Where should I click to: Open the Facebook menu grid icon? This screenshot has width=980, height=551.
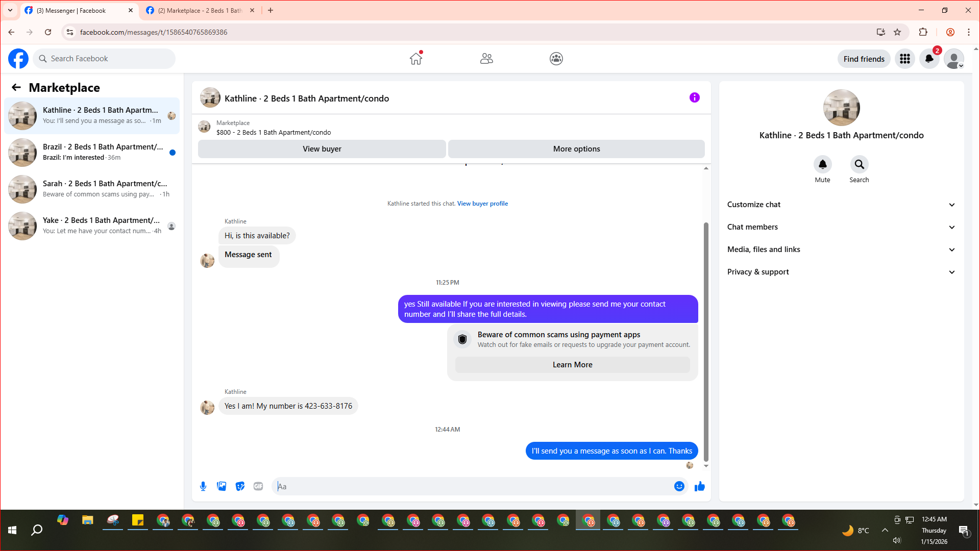coord(904,59)
